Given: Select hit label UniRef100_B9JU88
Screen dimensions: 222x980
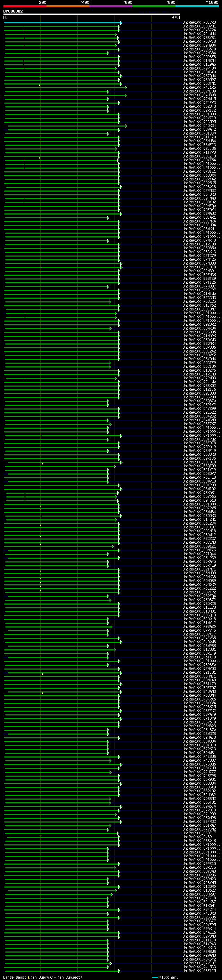Looking at the screenshot, I should [199, 394].
